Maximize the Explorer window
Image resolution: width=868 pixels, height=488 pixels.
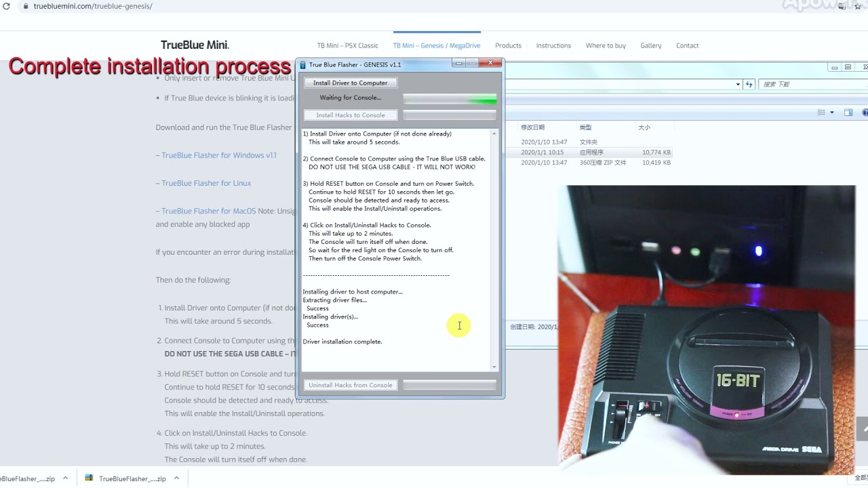848,66
